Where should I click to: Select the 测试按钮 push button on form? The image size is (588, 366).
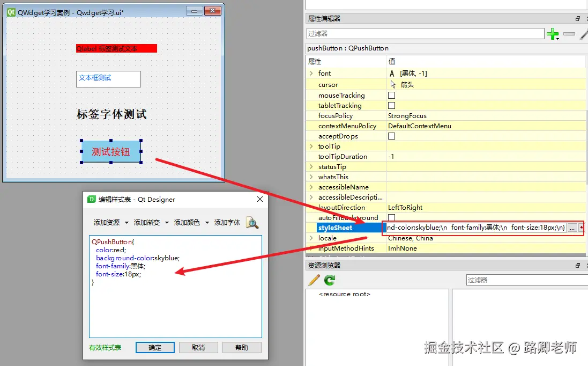(111, 152)
